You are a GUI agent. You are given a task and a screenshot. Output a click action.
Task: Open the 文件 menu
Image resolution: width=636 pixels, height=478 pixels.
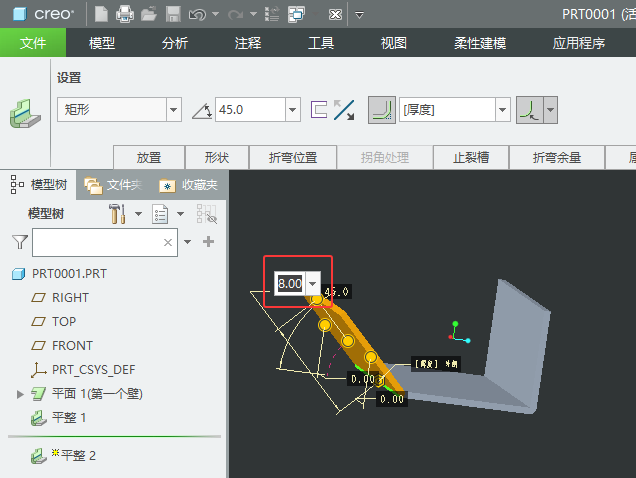(33, 43)
